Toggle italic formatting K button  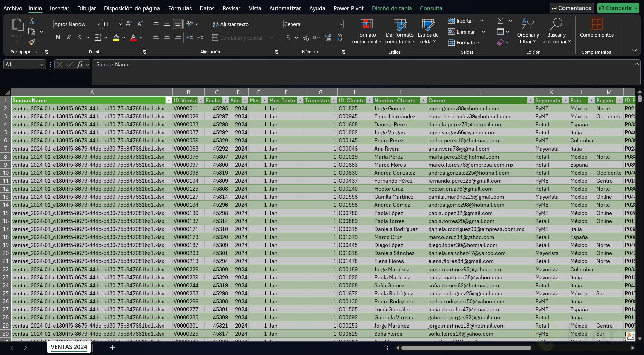coord(69,38)
